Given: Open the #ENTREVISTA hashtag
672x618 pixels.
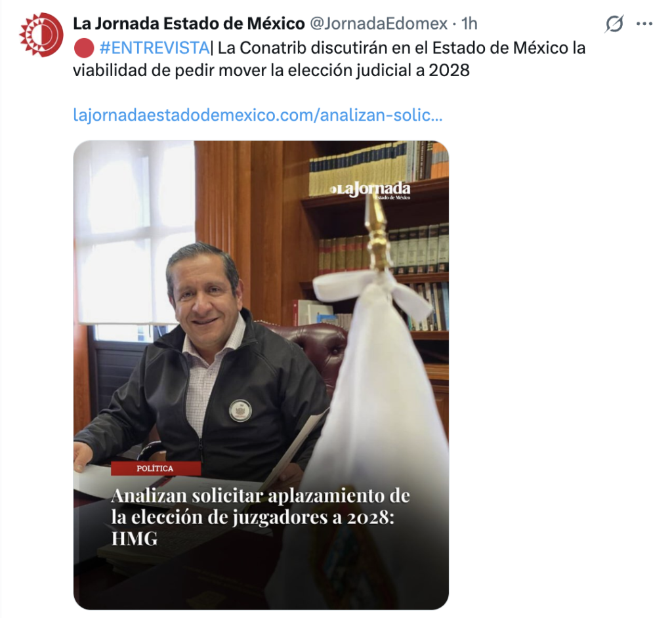Looking at the screenshot, I should [x=154, y=48].
